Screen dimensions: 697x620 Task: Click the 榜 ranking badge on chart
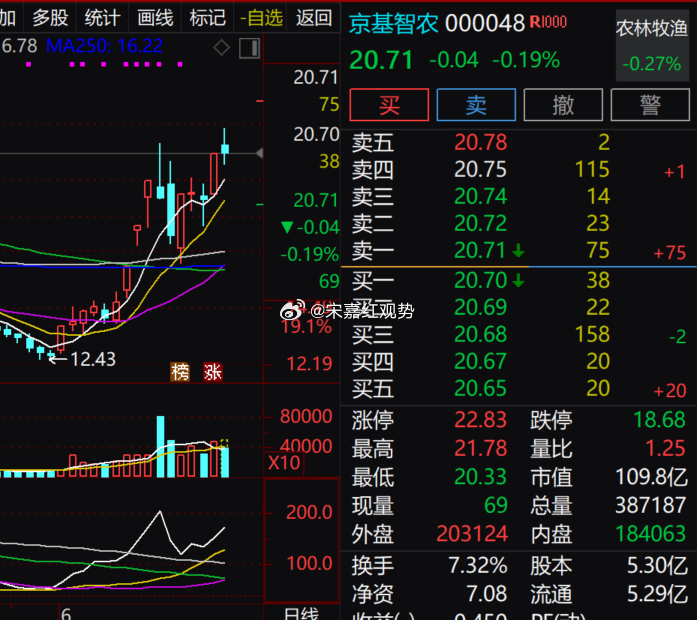click(180, 372)
